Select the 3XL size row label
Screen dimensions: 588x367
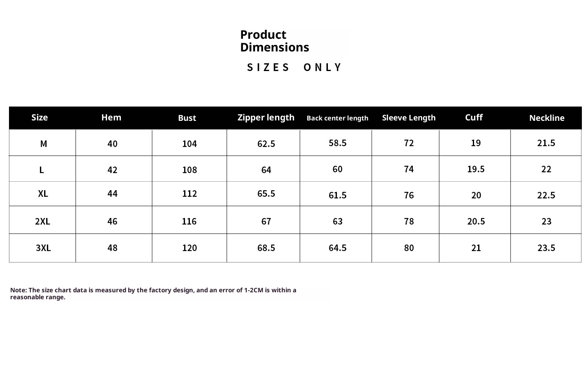(43, 248)
